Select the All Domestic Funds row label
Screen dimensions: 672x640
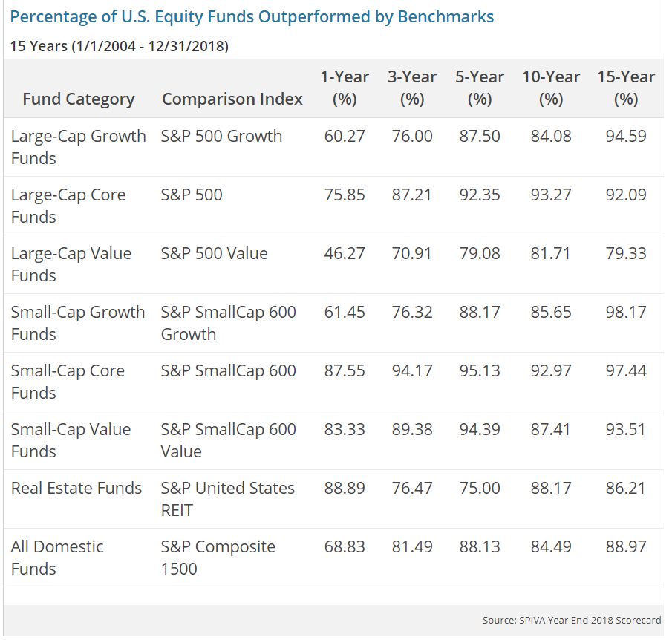point(57,558)
